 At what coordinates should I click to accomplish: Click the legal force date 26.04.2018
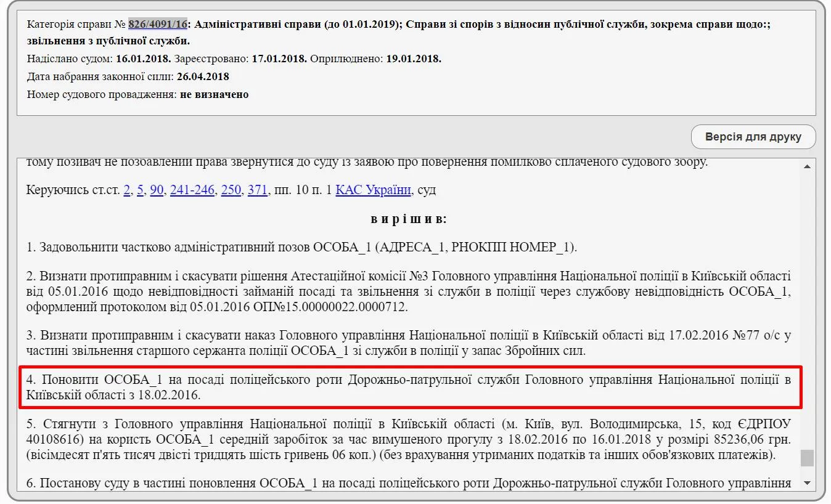pos(203,76)
